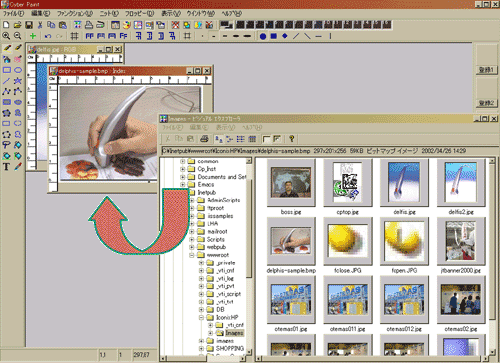
Task: Toggle the grid display icon
Action: 74,36
